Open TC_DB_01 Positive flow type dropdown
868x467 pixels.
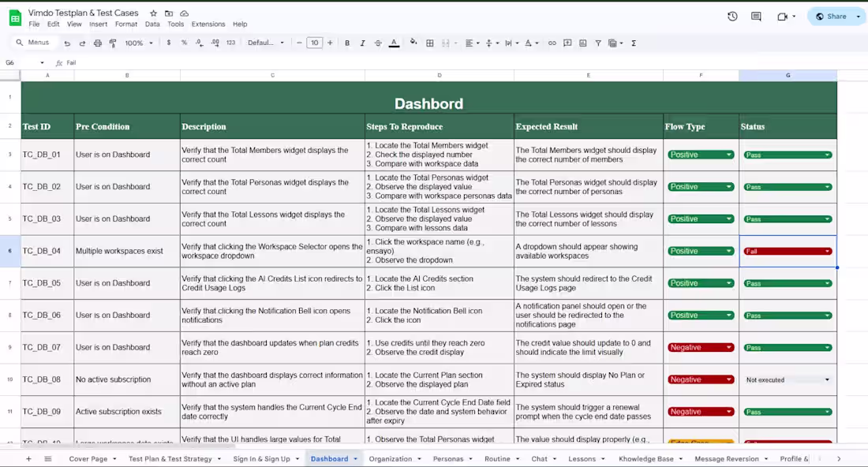point(729,155)
